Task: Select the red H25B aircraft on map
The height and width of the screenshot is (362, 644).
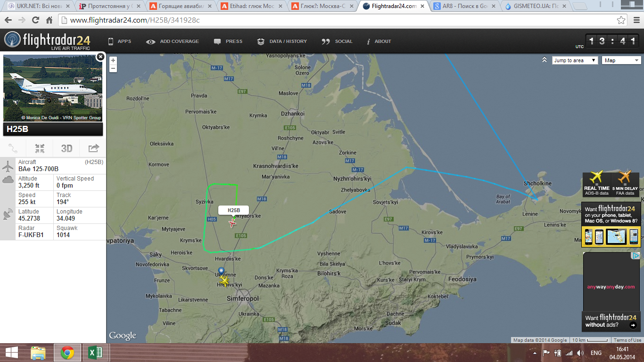Action: click(x=232, y=223)
